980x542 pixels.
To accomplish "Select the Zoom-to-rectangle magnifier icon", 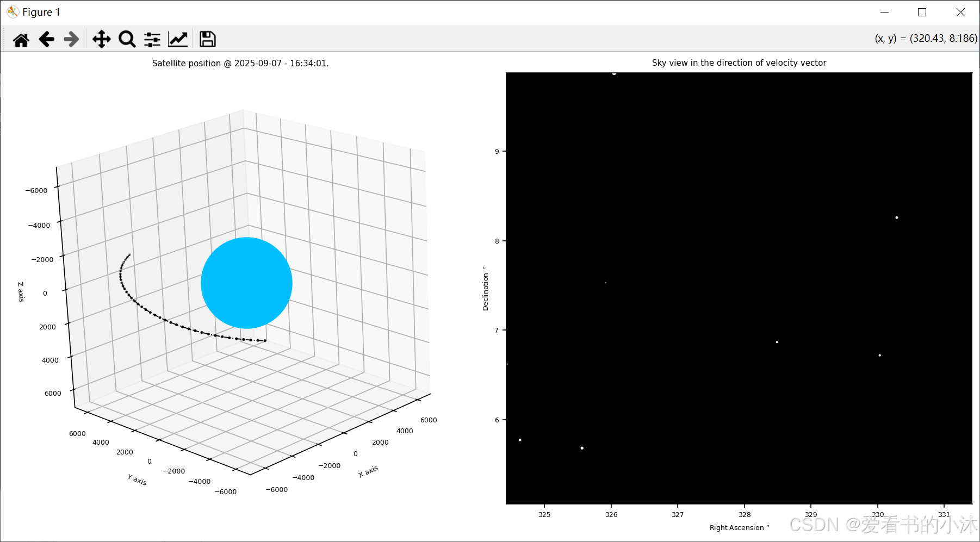I will point(127,39).
